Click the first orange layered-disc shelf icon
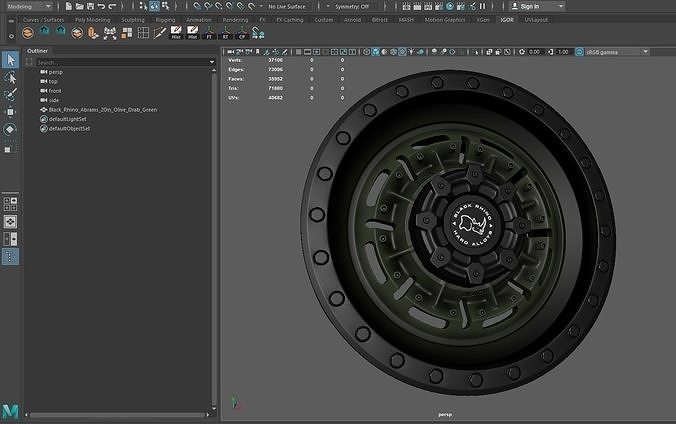 click(28, 33)
